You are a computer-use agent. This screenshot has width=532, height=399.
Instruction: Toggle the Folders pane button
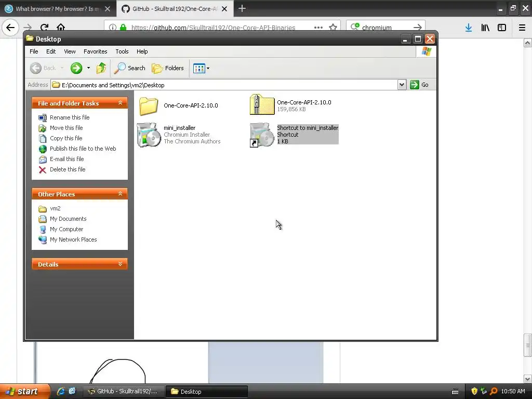tap(168, 68)
